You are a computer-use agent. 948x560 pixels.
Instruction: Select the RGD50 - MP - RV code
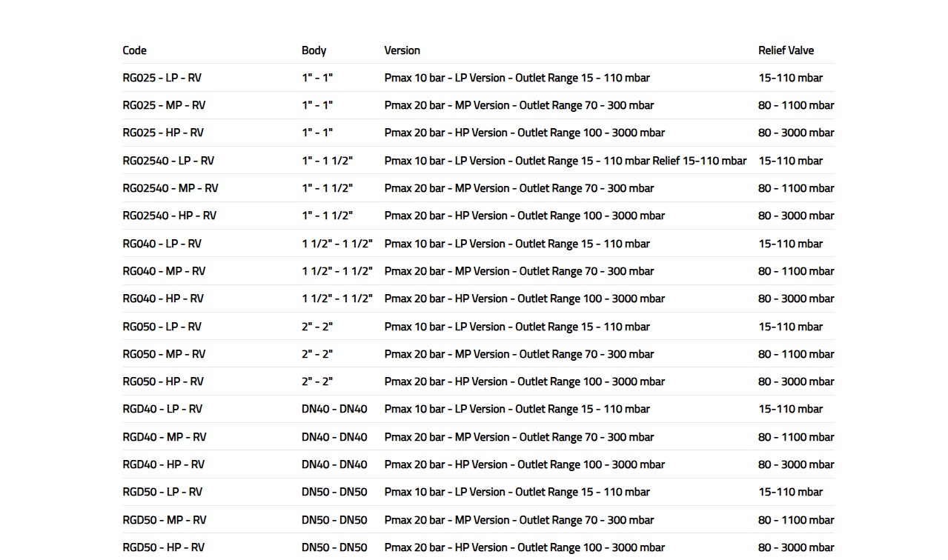pos(165,520)
